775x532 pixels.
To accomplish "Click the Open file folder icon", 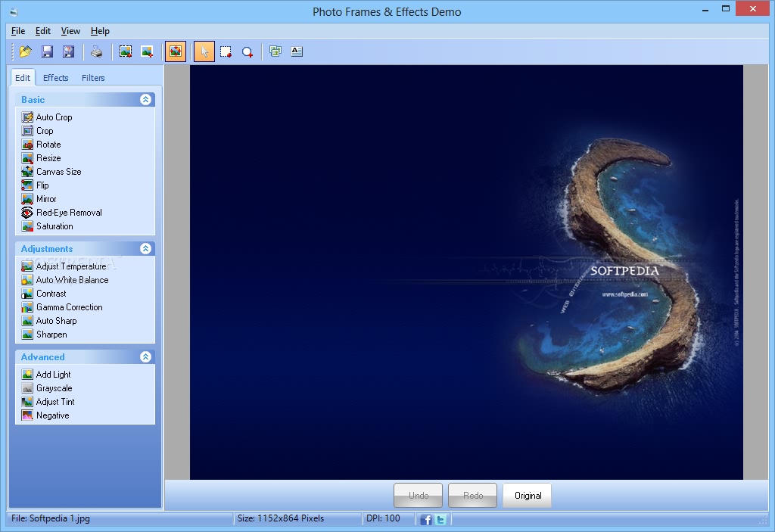I will [x=25, y=51].
